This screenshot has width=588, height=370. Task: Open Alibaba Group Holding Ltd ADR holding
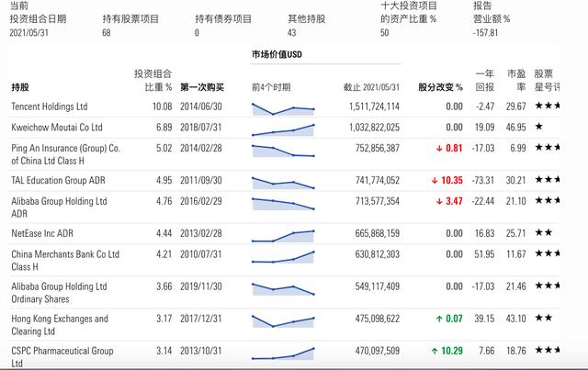[x=59, y=207]
